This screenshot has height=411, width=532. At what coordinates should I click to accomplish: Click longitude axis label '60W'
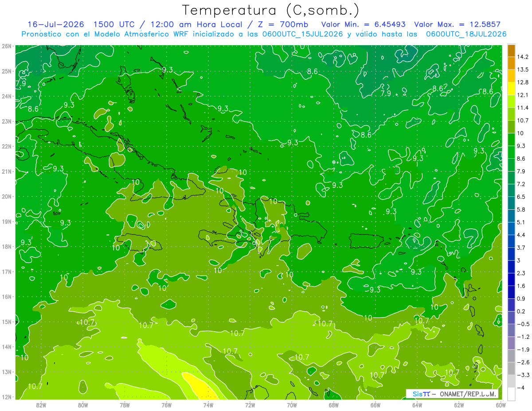point(501,405)
